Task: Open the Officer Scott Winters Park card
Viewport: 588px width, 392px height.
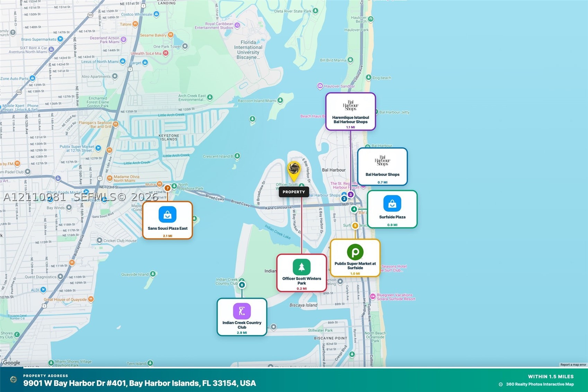Action: (x=302, y=273)
